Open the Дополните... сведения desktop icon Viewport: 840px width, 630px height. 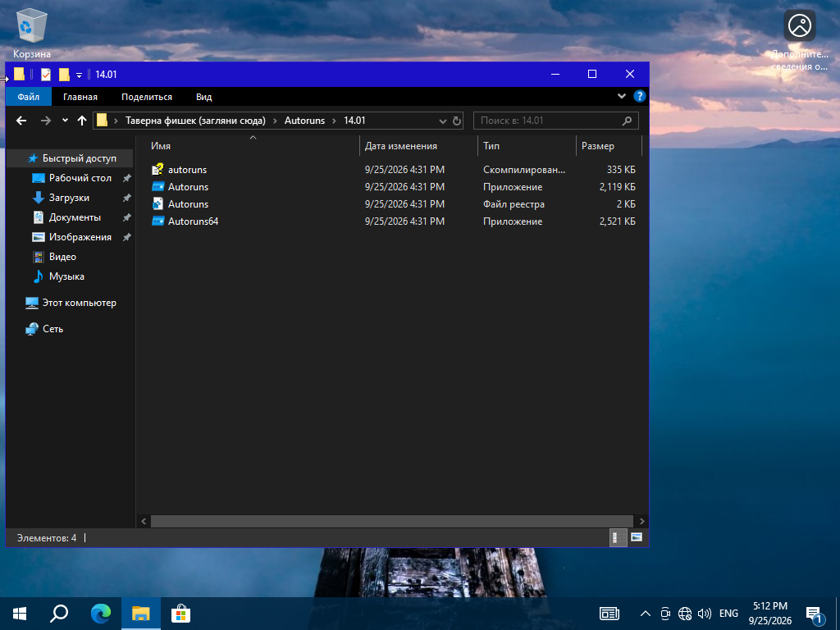(x=799, y=40)
